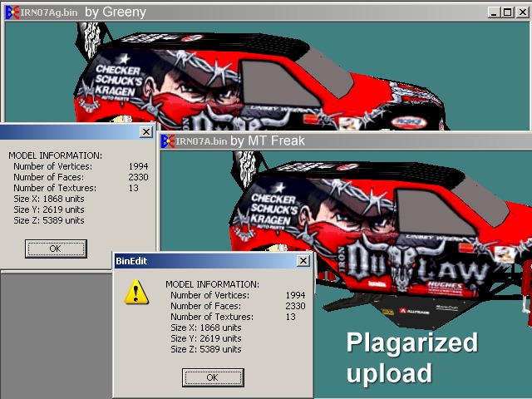Maximize the IRN07Ag.bin window
The image size is (532, 399).
[508, 12]
